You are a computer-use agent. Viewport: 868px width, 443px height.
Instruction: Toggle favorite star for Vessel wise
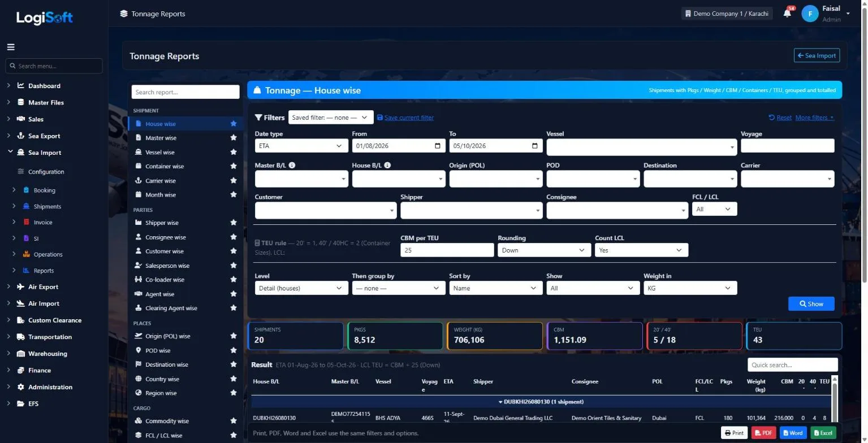tap(234, 152)
